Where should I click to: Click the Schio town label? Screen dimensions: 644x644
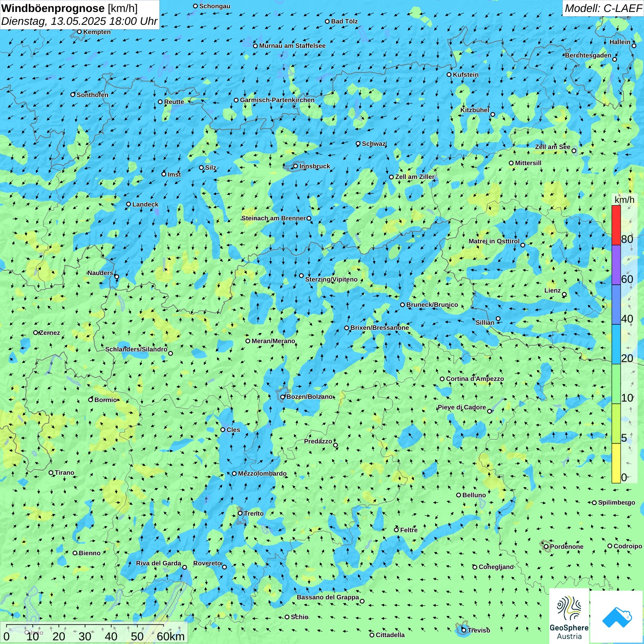coord(299,617)
